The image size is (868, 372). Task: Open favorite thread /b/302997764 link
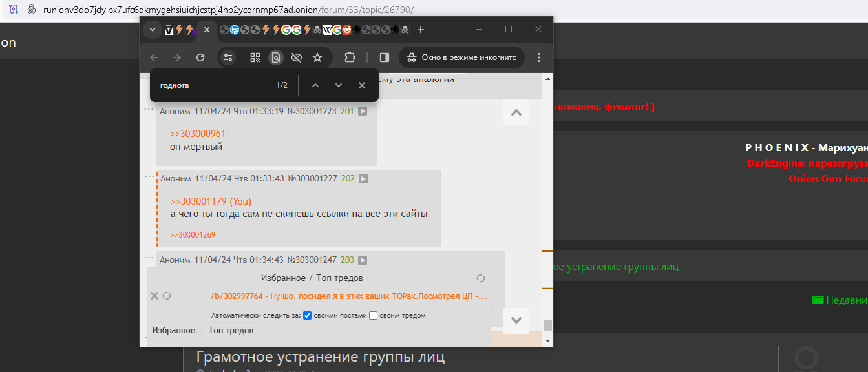349,296
